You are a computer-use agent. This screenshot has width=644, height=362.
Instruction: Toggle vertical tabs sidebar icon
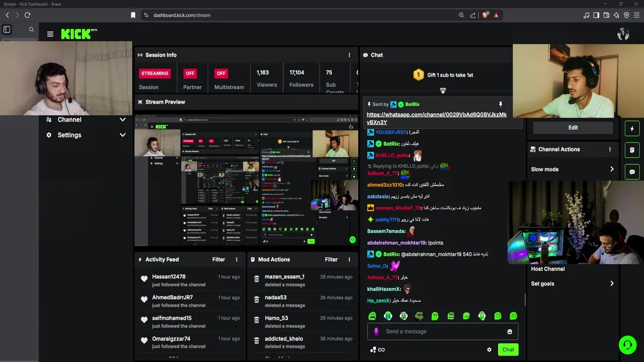[x=7, y=30]
